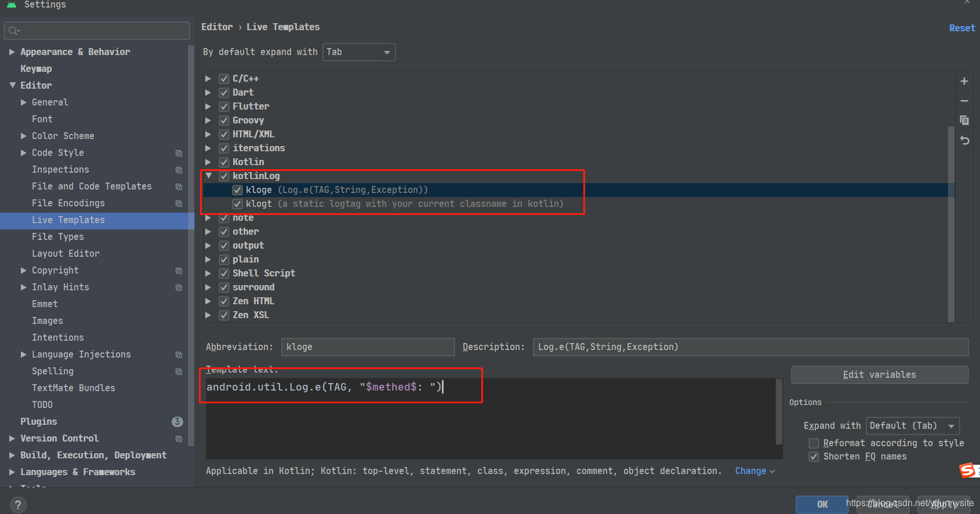980x514 pixels.
Task: Click project icon beside Inlay Hints
Action: [x=179, y=287]
